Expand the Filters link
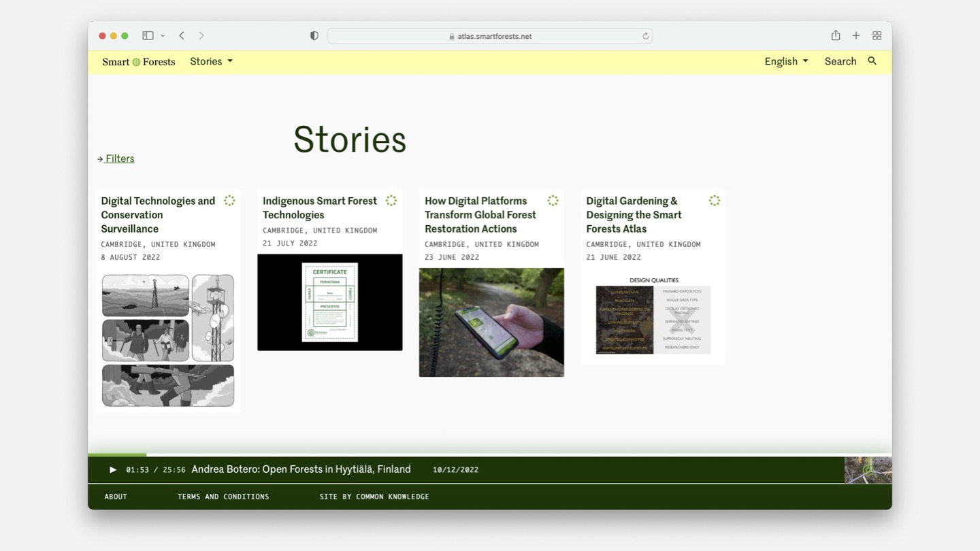Viewport: 980px width, 551px height. [116, 158]
